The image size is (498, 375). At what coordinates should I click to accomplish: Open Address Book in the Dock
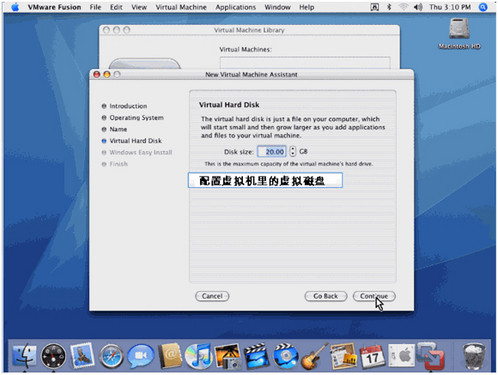170,356
